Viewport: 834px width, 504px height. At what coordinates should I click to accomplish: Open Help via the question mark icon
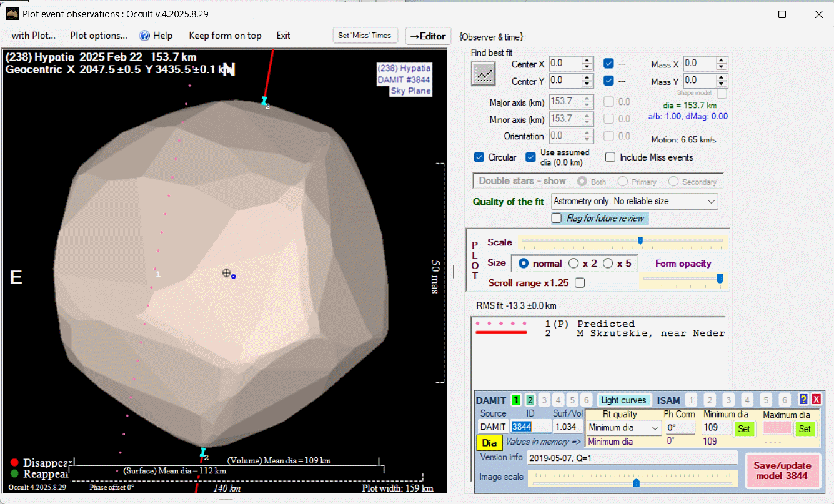click(x=145, y=36)
